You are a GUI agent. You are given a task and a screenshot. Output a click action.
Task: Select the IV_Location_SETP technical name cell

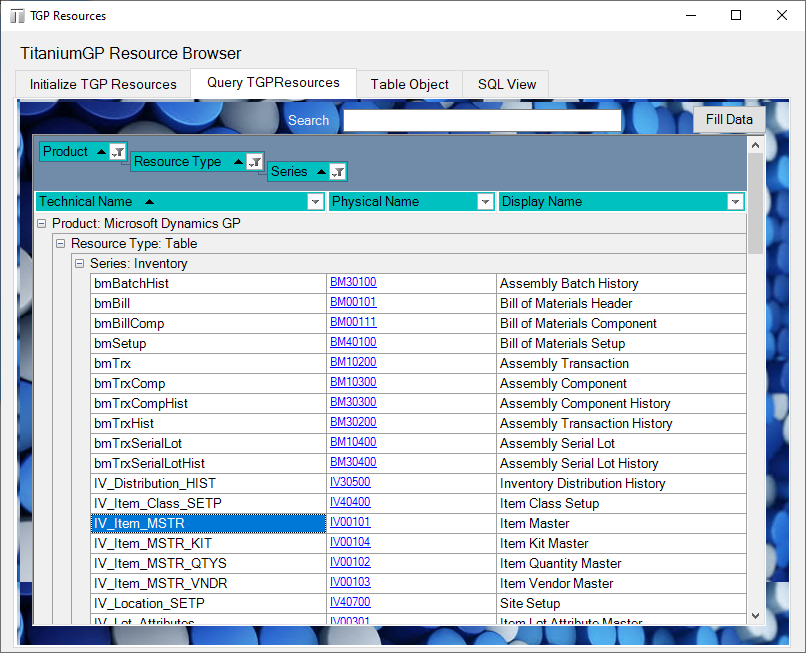(208, 604)
